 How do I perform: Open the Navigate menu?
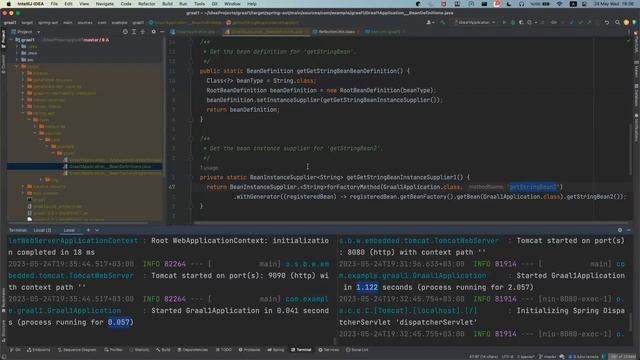tap(104, 4)
